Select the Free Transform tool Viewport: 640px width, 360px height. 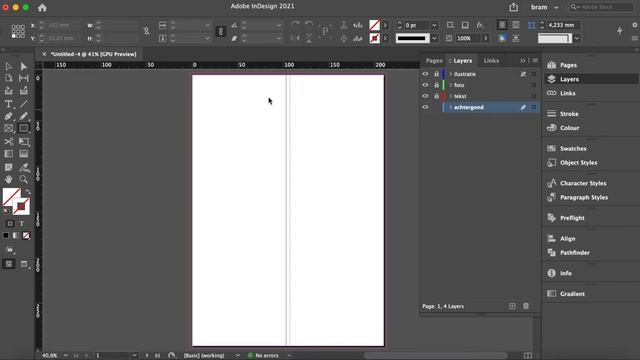point(24,142)
